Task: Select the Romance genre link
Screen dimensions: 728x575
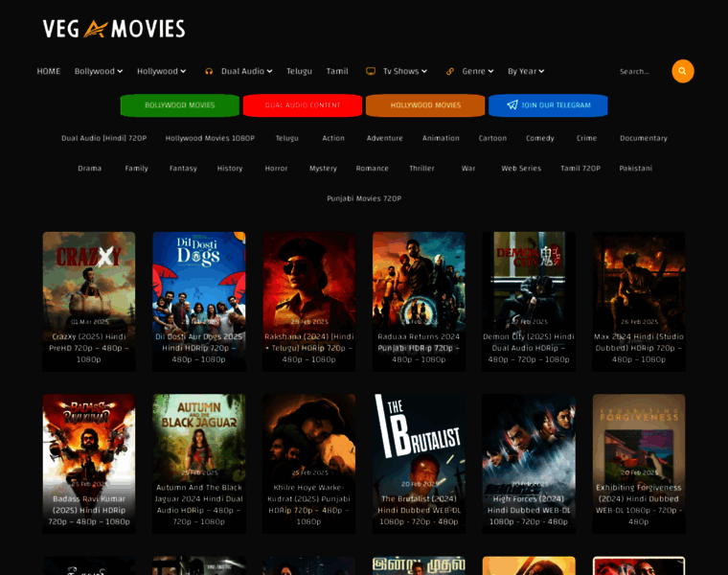Action: tap(372, 169)
